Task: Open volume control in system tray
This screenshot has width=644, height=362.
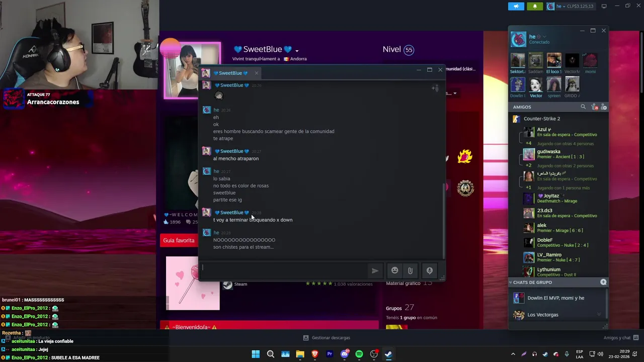Action: (601, 354)
